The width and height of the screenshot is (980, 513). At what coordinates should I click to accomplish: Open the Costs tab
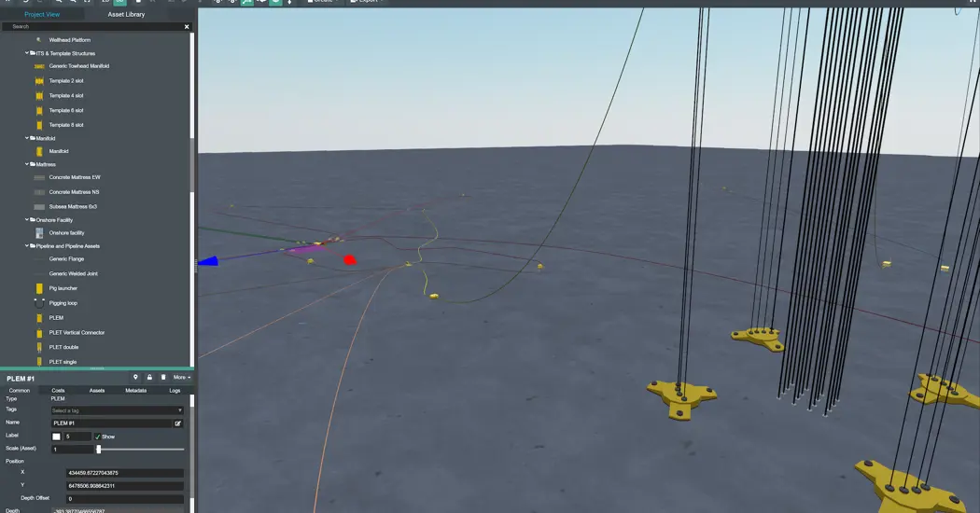click(x=58, y=390)
